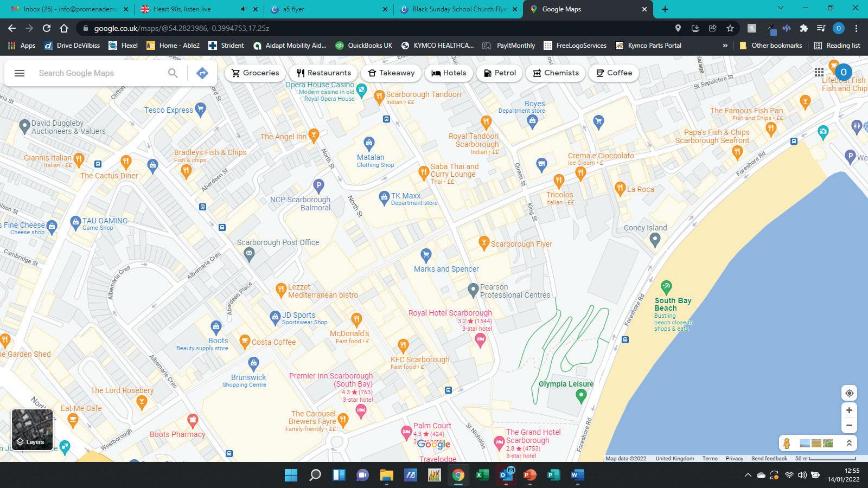Filter map by Petrol

point(499,73)
